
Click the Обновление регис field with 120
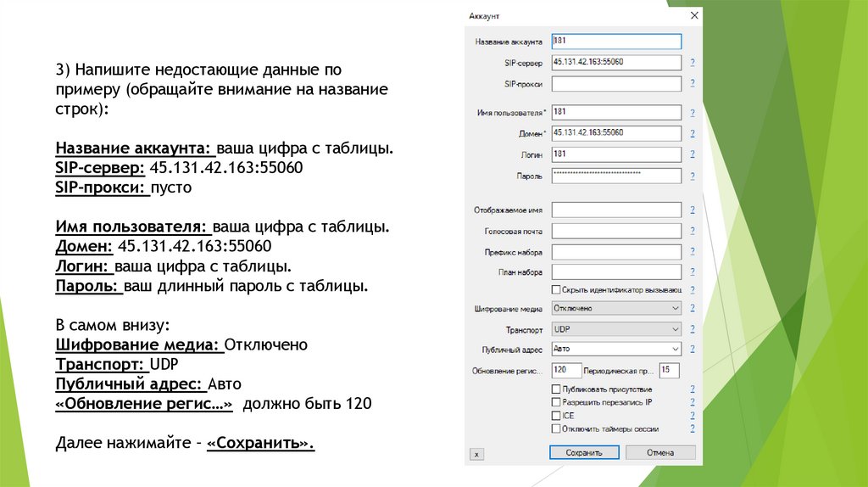(566, 370)
